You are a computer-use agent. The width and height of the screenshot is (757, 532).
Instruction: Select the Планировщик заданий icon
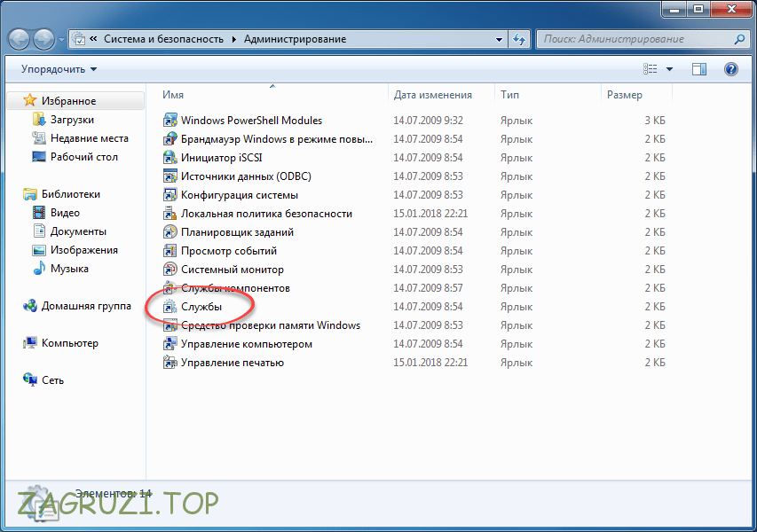(x=170, y=232)
